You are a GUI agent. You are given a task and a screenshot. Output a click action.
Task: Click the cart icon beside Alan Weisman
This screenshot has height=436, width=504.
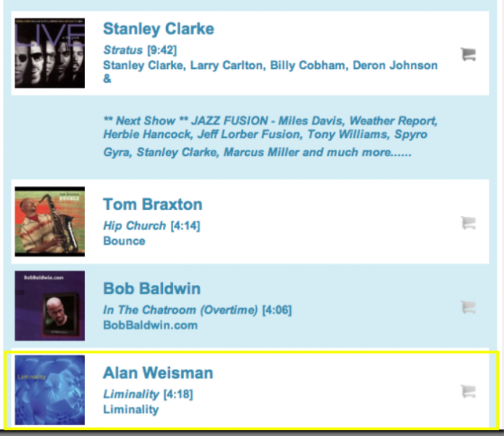coord(468,392)
